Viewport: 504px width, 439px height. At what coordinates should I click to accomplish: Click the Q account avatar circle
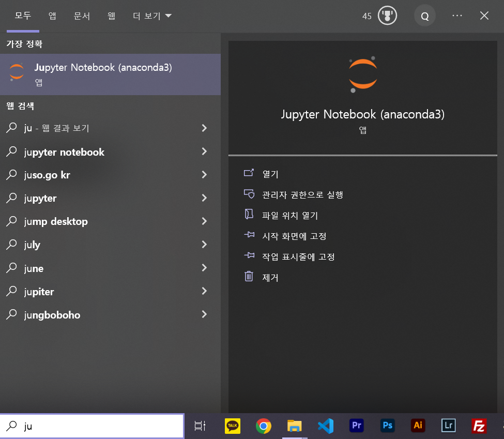point(424,16)
